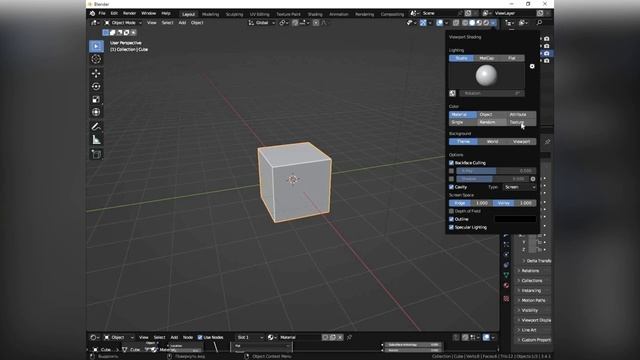Pin the material in node editor header

349,338
